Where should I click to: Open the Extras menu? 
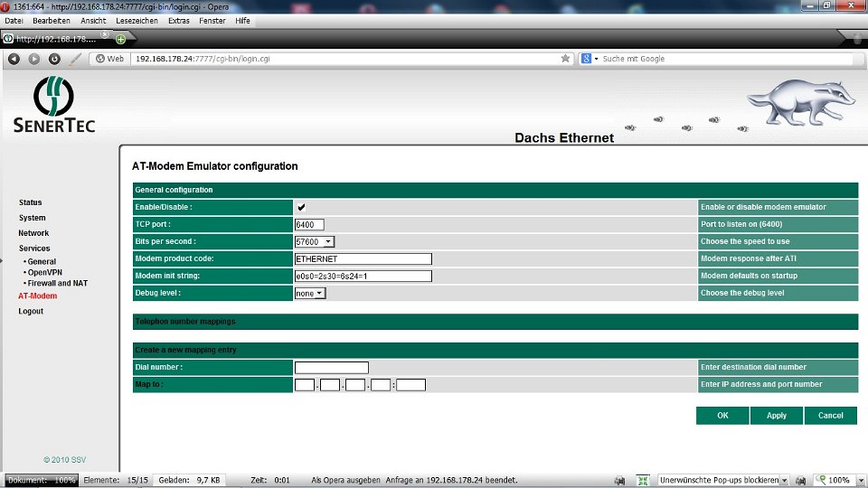[x=179, y=20]
